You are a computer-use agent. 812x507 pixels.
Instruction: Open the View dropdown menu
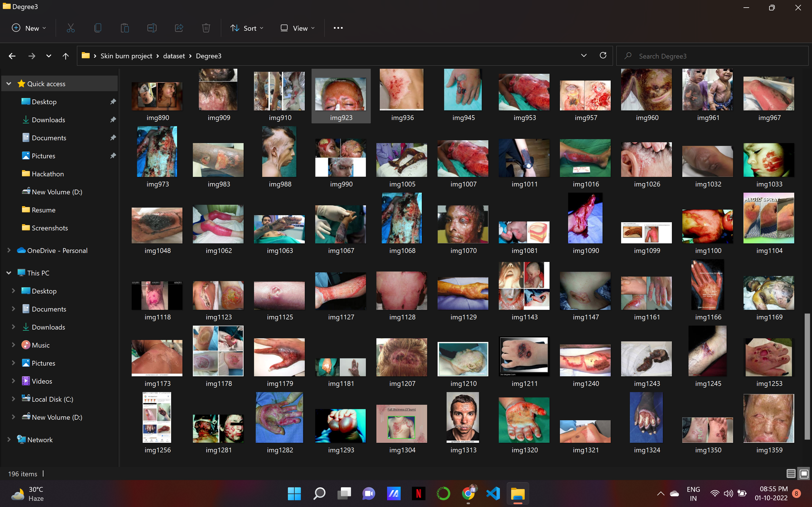(x=298, y=28)
